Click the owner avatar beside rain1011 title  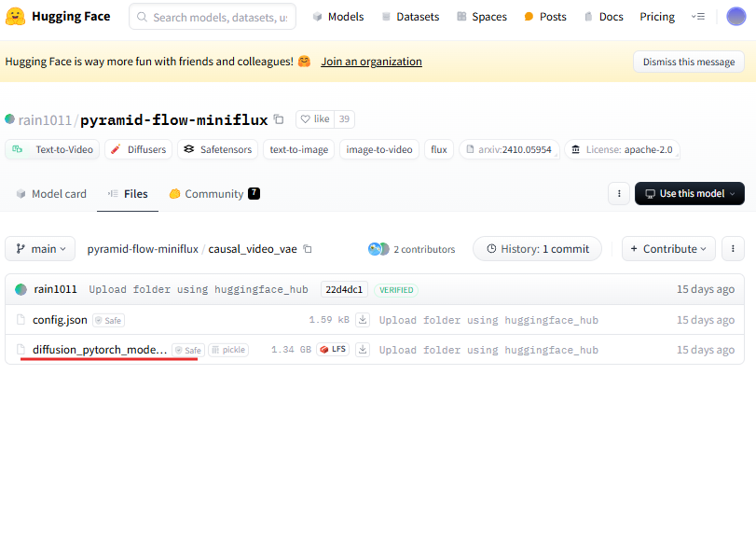[x=9, y=118]
